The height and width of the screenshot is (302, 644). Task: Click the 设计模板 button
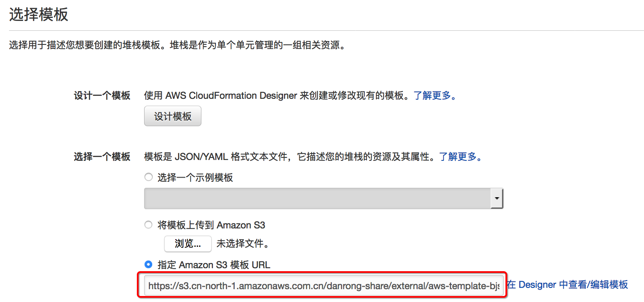coord(173,116)
